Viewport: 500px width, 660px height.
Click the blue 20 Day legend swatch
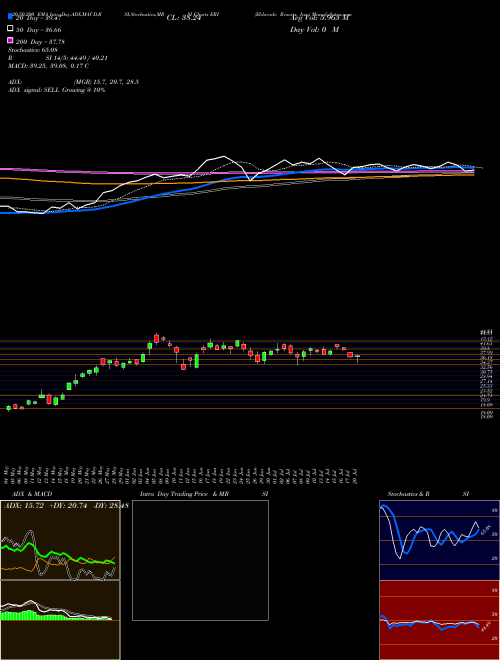[10, 17]
